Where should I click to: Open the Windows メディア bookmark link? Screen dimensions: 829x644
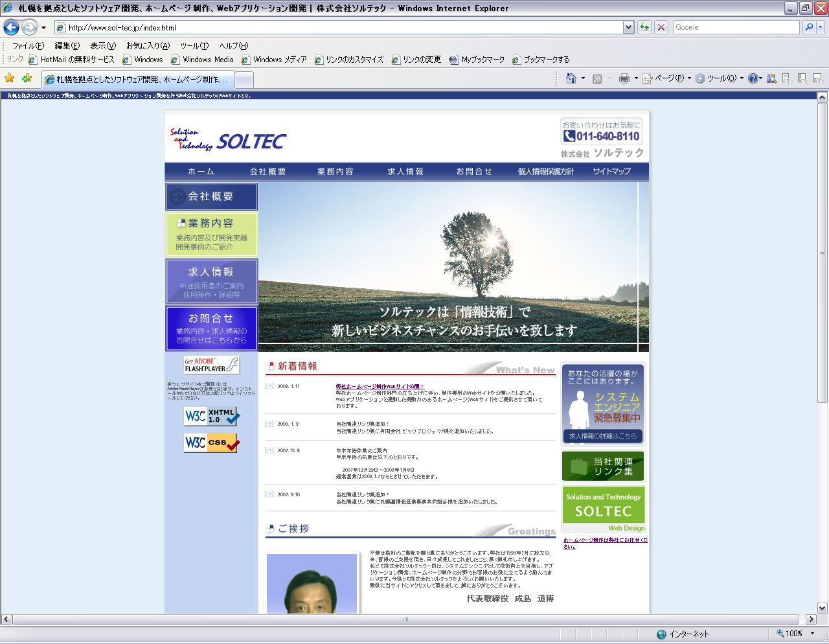click(x=274, y=60)
